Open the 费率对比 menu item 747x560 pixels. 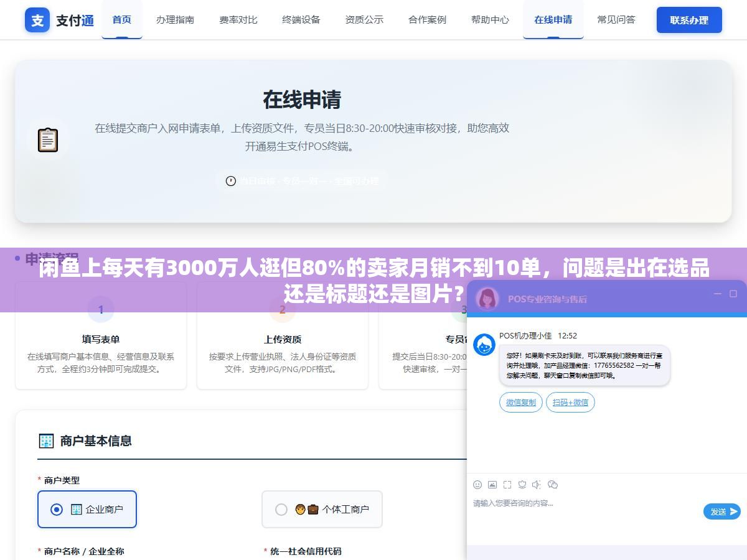pyautogui.click(x=238, y=19)
